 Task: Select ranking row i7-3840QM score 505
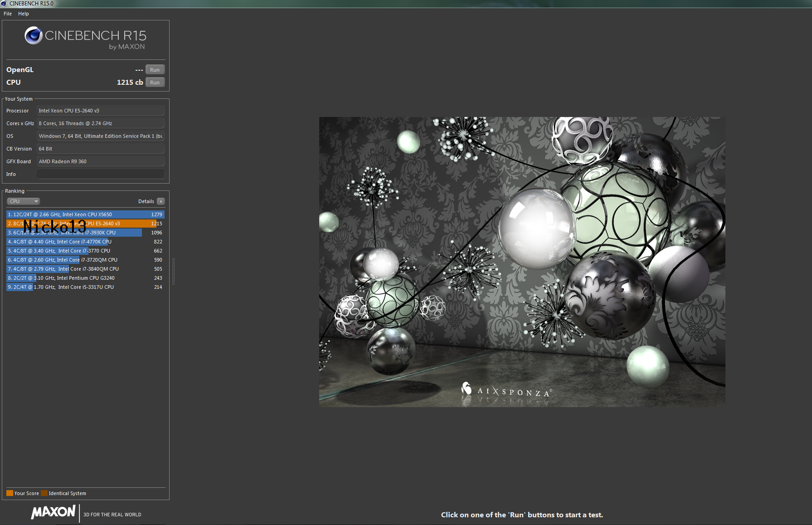point(85,269)
